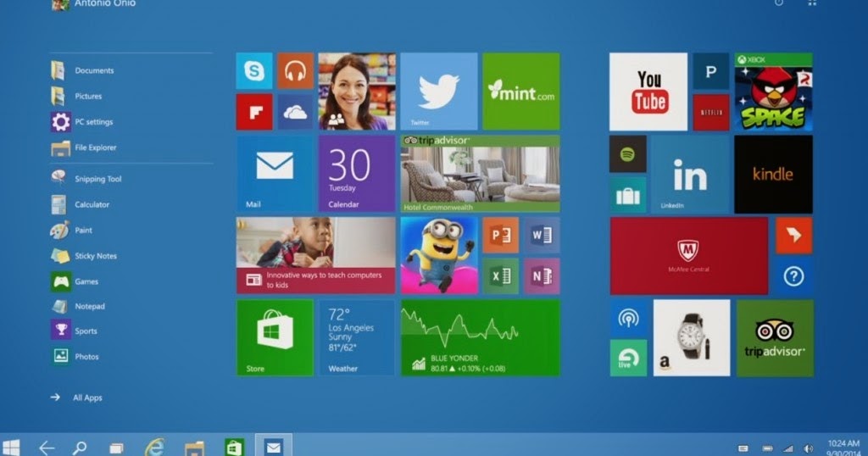
Task: Open the orange arrow tile beside McAfee
Action: click(793, 236)
